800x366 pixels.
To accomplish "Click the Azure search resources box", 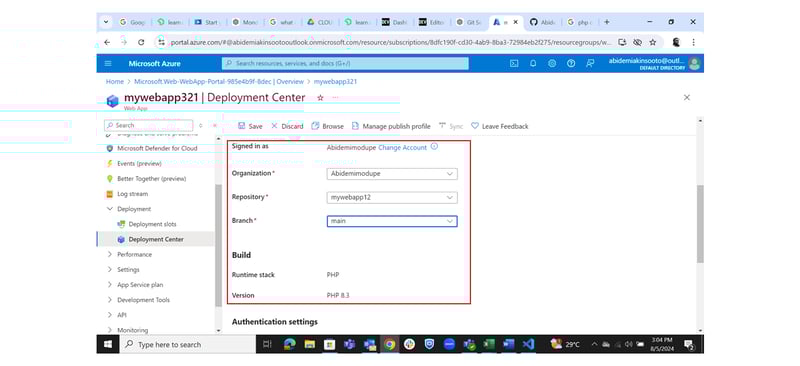I will [x=345, y=63].
